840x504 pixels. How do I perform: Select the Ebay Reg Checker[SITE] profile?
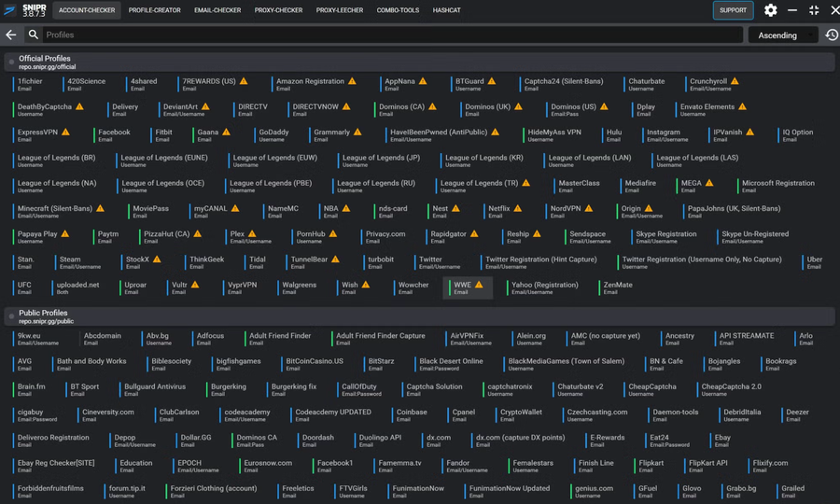[x=54, y=466]
